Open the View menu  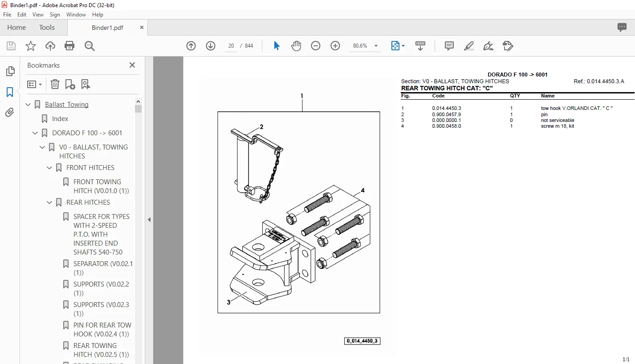pos(38,15)
